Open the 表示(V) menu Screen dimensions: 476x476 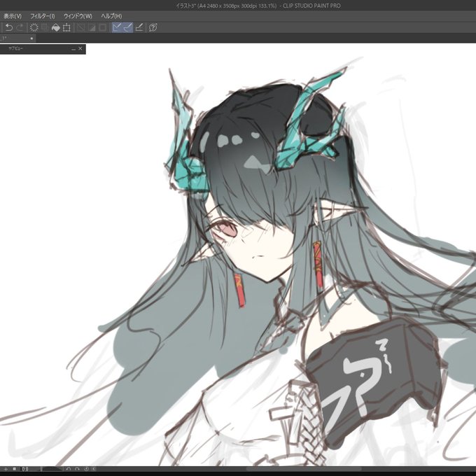click(13, 16)
